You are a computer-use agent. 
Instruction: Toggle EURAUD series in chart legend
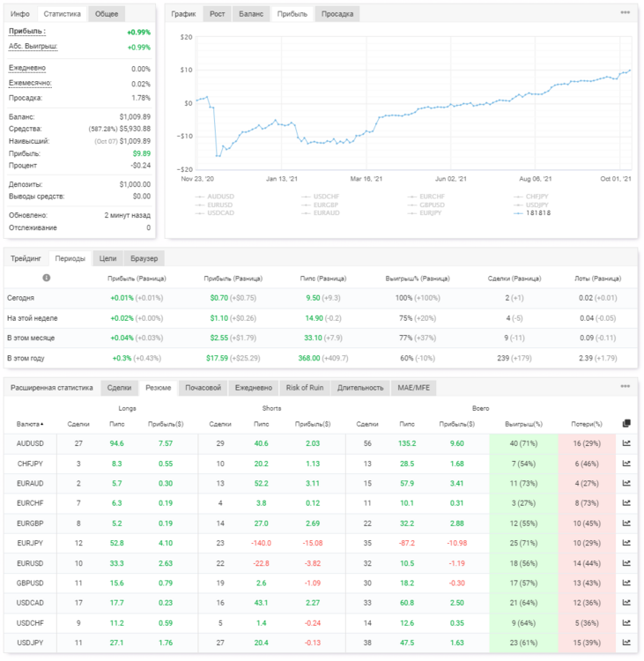[321, 213]
